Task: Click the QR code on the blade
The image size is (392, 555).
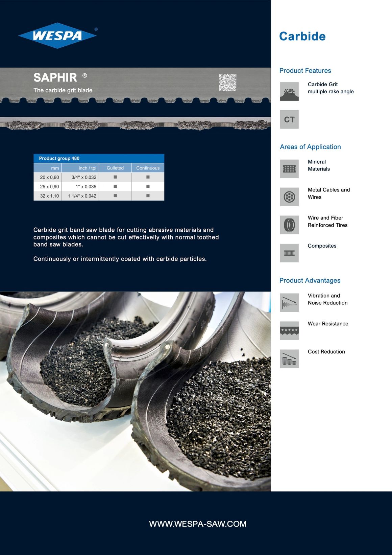Action: [x=228, y=83]
